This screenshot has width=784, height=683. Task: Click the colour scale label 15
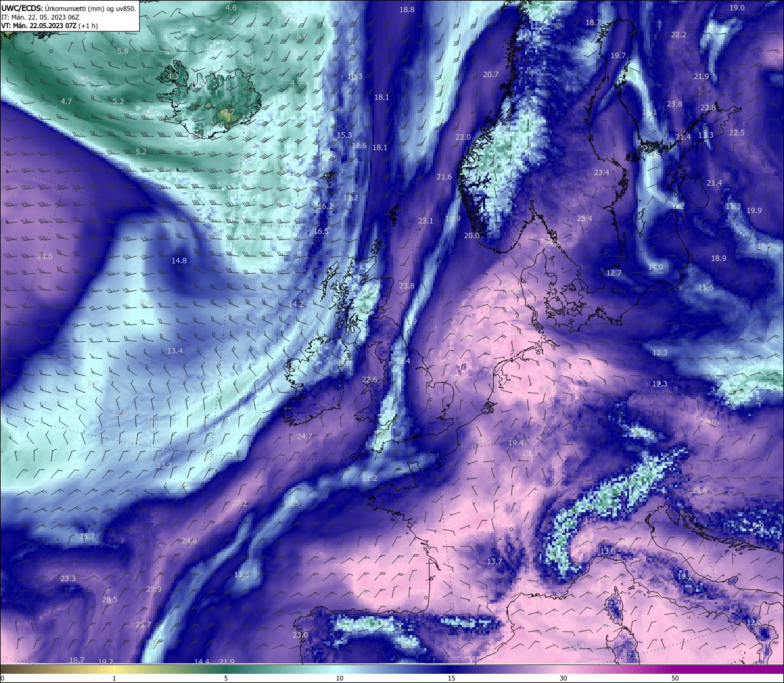451,678
